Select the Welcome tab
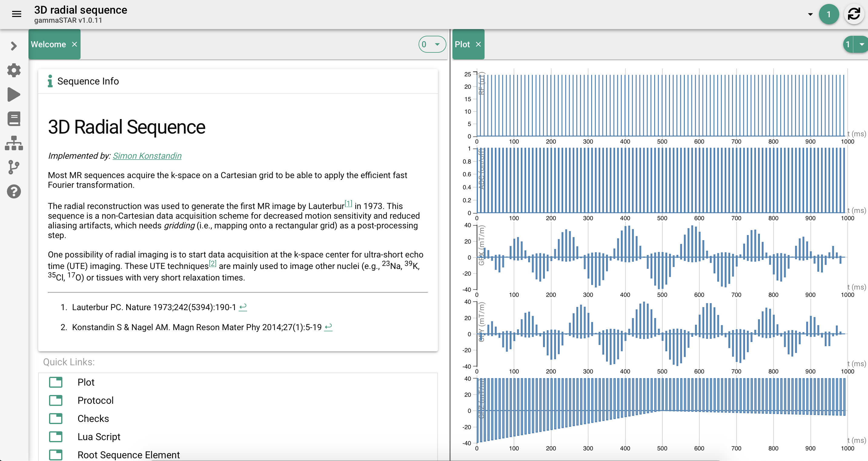This screenshot has width=868, height=461. click(x=48, y=44)
